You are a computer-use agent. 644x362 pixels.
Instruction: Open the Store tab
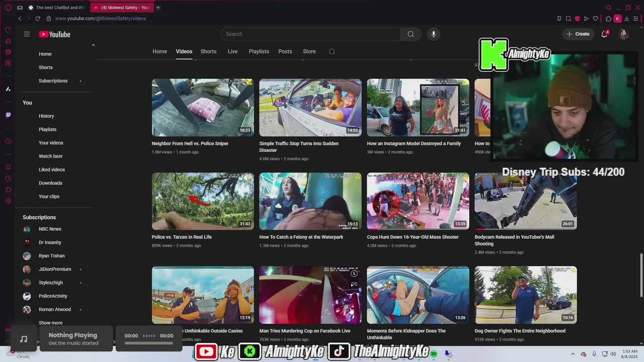pyautogui.click(x=309, y=51)
